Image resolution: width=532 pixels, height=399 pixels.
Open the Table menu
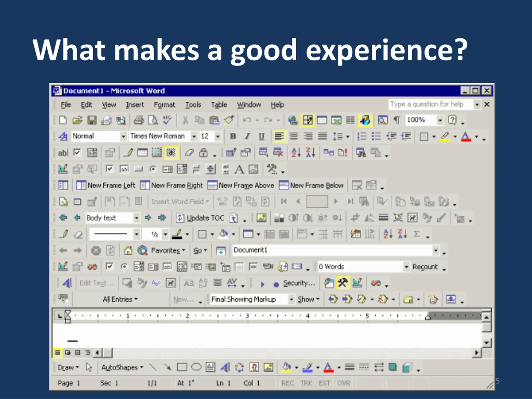click(x=219, y=105)
